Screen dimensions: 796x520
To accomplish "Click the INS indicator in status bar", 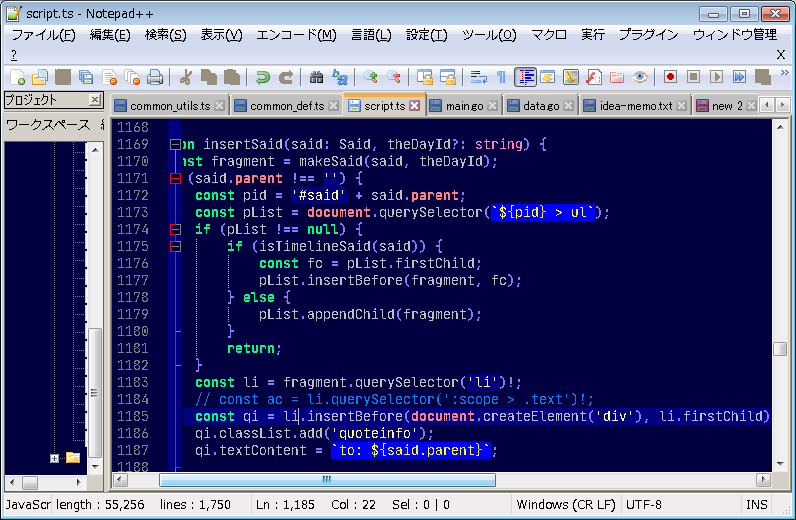I will 756,505.
